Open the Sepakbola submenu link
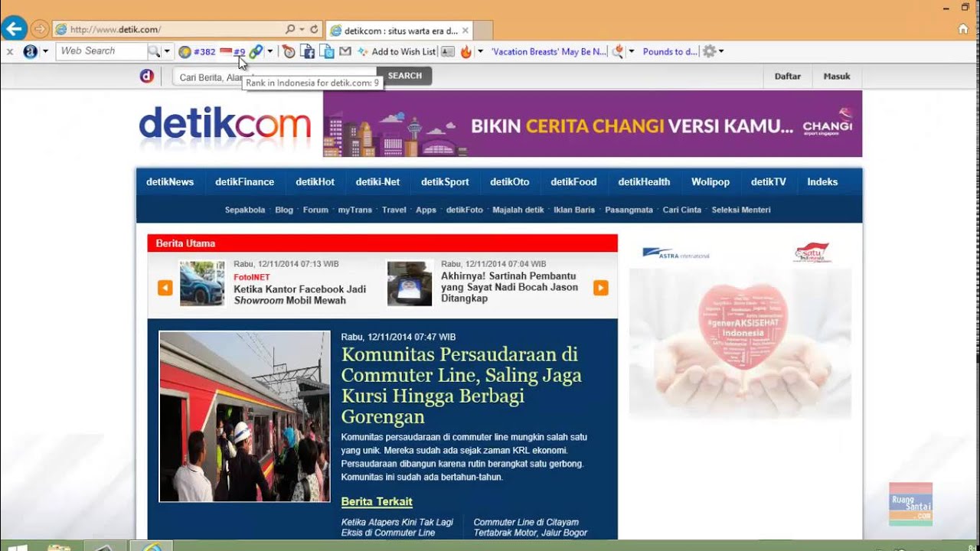 pyautogui.click(x=245, y=210)
